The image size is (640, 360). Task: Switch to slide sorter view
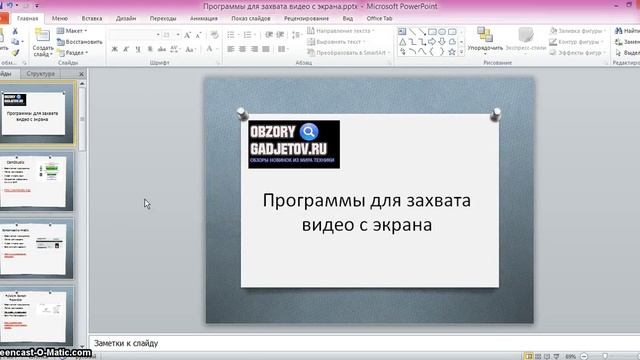tap(538, 356)
